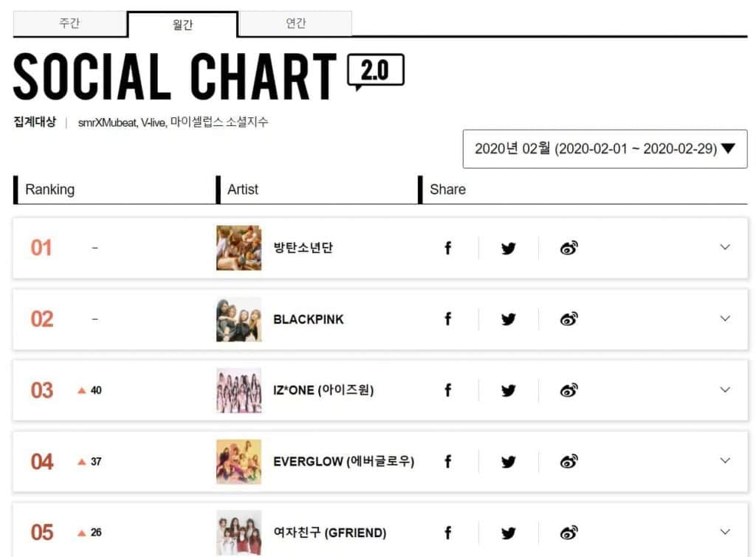Open the IZ*ONE (아이즈원) artist link

pyautogui.click(x=323, y=390)
